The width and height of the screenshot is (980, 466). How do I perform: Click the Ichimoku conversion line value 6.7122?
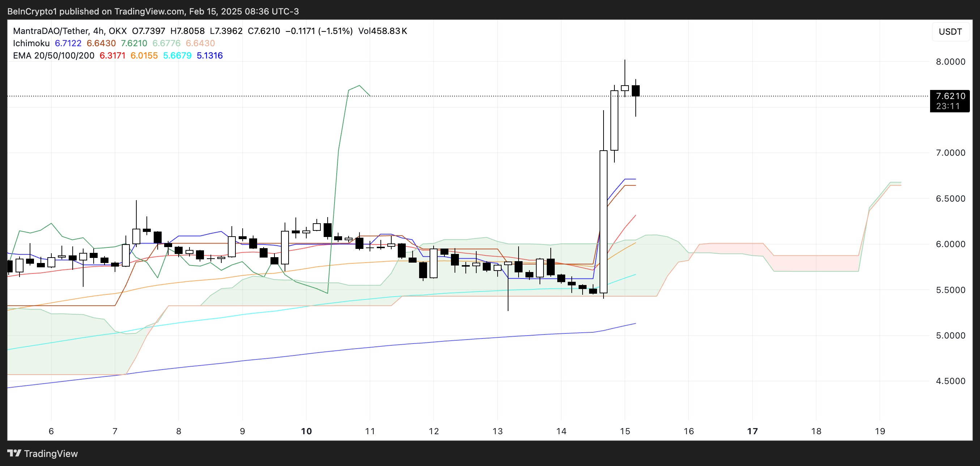pos(68,43)
